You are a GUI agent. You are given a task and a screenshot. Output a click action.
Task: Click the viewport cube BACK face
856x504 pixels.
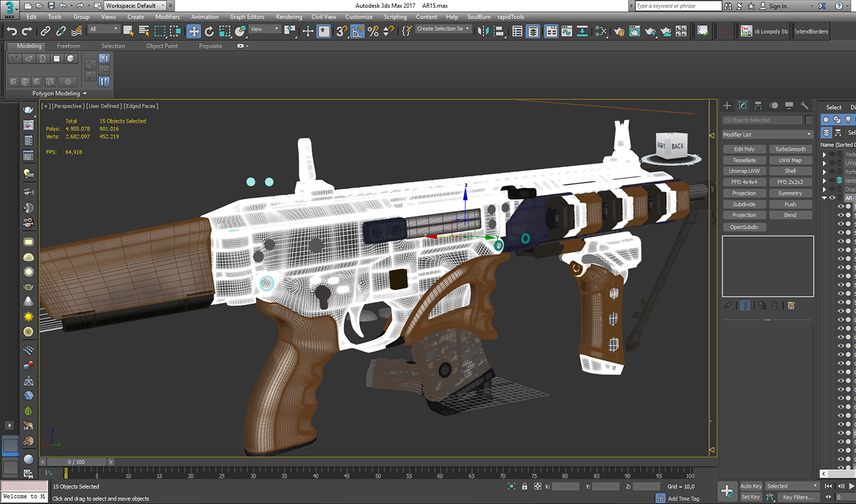point(677,146)
